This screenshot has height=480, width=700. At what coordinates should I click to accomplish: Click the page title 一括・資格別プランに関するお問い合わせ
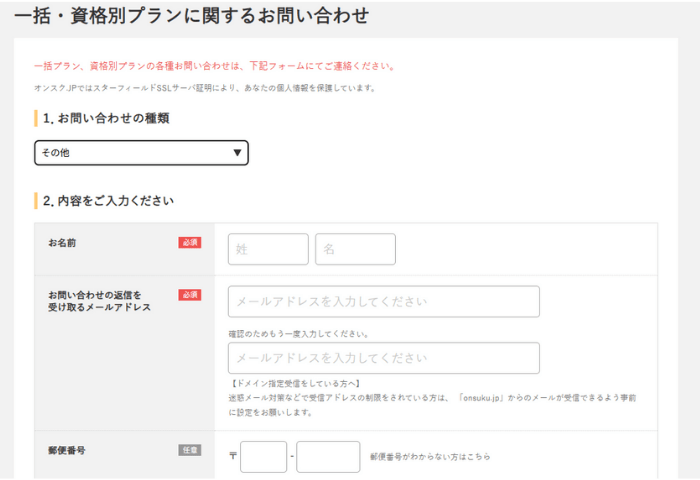[192, 16]
